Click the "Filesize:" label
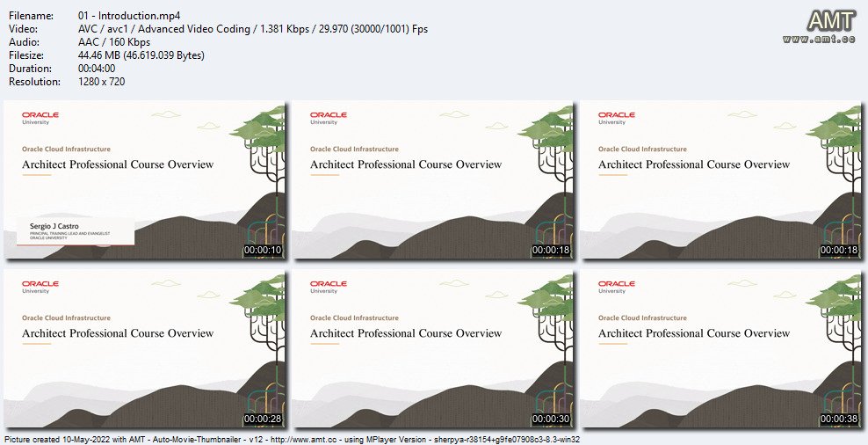Viewport: 868px width, 445px height. (x=26, y=55)
